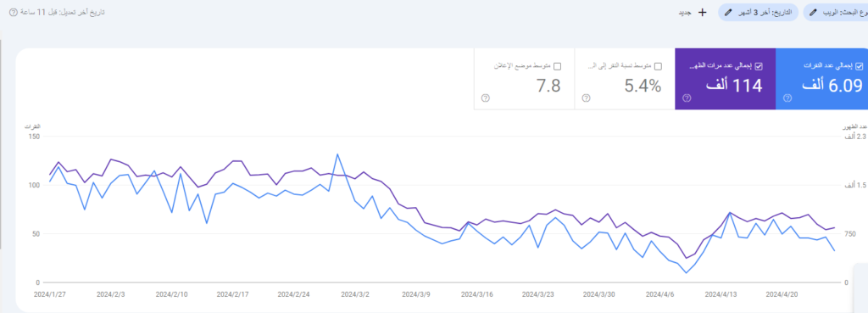The height and width of the screenshot is (313, 868).
Task: Open help icon on total impressions card
Action: click(x=687, y=98)
